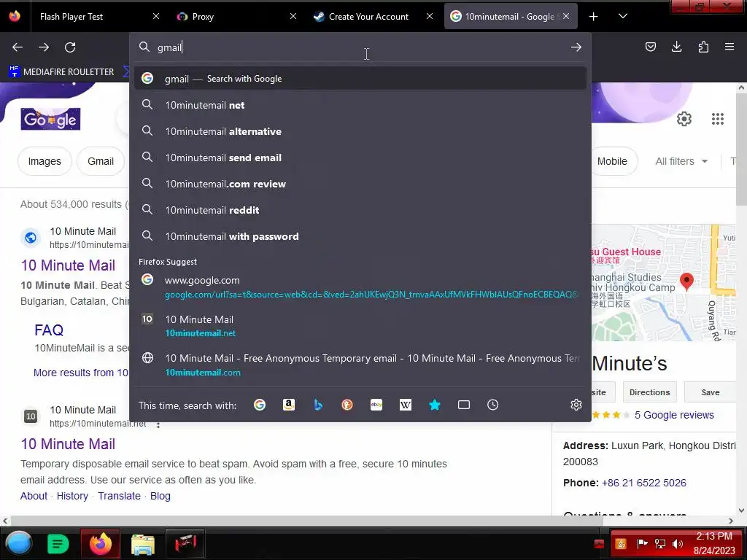This screenshot has height=560, width=747.
Task: Select the 10minutemail - Google tab
Action: tap(510, 17)
